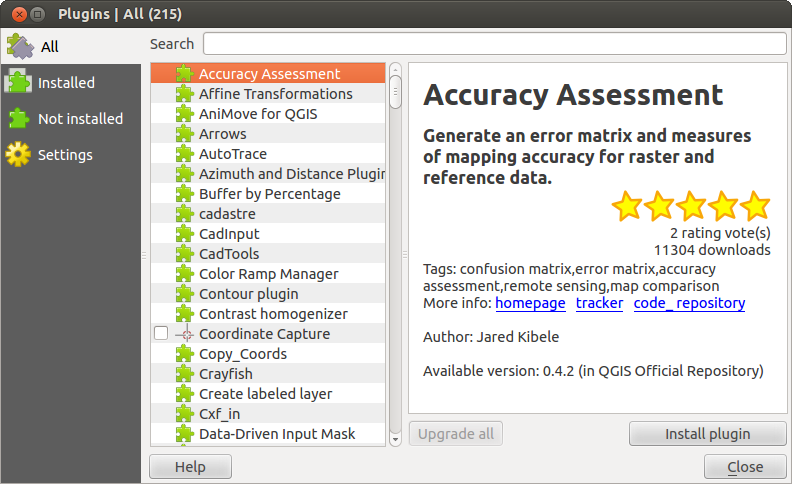Screen dimensions: 792x484
Task: Click the plugin icon beside CadTools
Action: pos(184,254)
